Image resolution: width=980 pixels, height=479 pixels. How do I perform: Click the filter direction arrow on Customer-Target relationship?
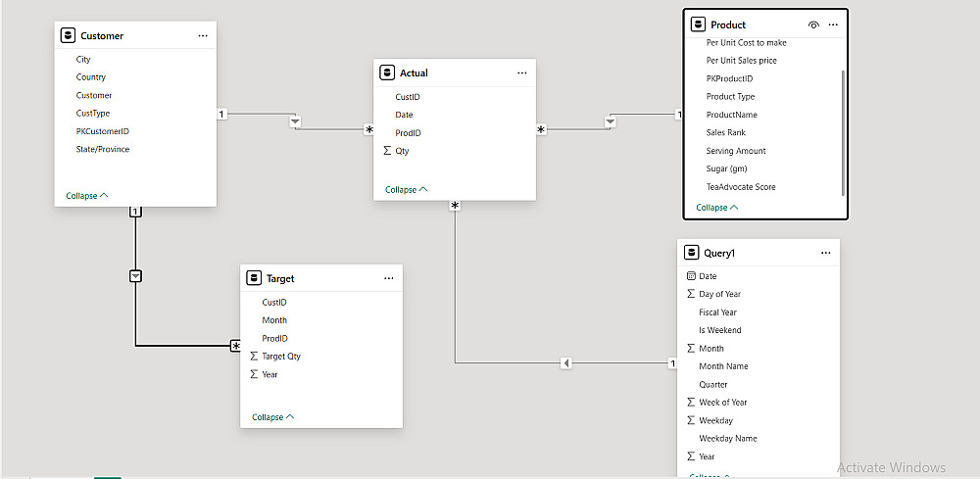(x=136, y=276)
